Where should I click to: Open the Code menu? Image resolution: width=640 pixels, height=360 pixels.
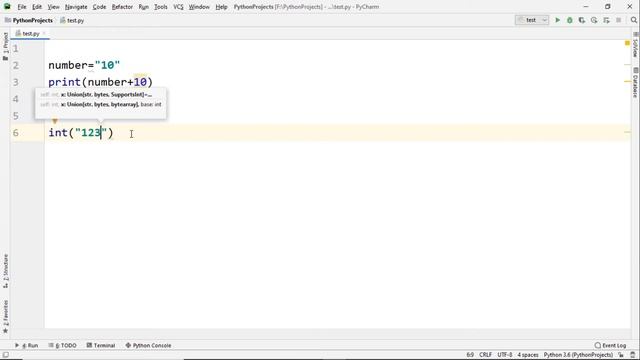click(99, 7)
